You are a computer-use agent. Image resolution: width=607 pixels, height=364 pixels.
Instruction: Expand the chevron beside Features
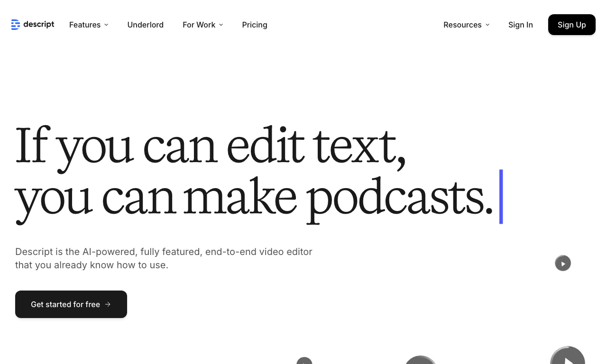(x=106, y=25)
